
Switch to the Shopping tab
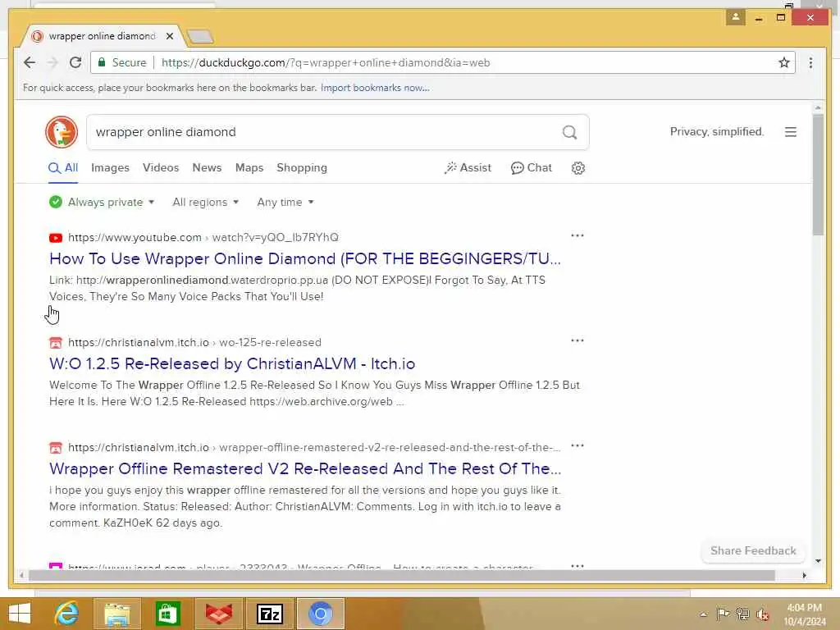(302, 167)
